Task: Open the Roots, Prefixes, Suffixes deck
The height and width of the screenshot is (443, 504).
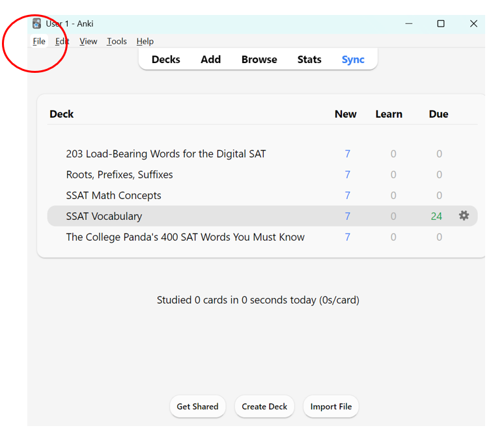Action: [x=119, y=174]
